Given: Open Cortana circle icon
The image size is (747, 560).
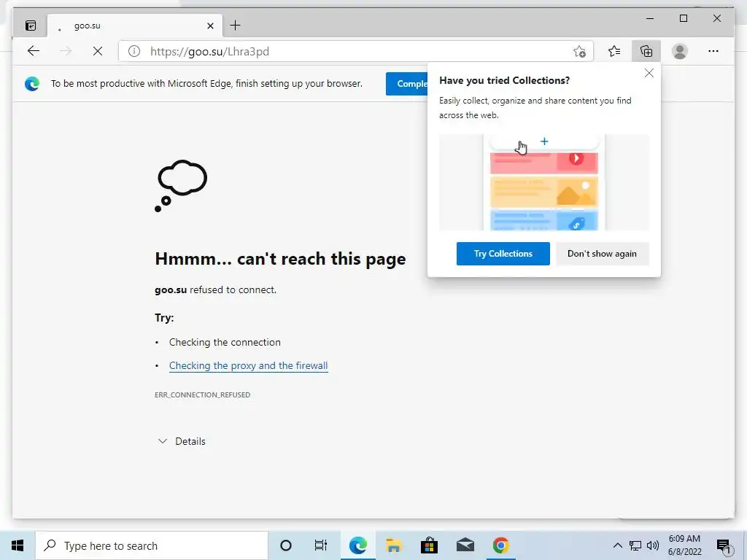Looking at the screenshot, I should click(x=286, y=545).
